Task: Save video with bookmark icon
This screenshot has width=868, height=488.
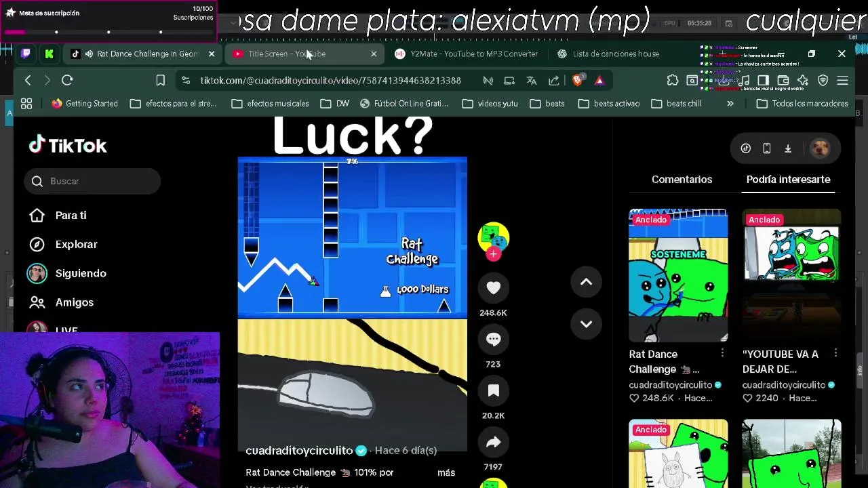Action: pyautogui.click(x=493, y=391)
